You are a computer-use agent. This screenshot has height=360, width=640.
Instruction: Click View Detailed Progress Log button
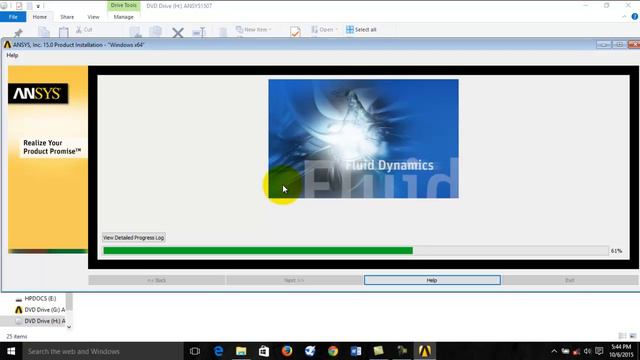click(133, 238)
